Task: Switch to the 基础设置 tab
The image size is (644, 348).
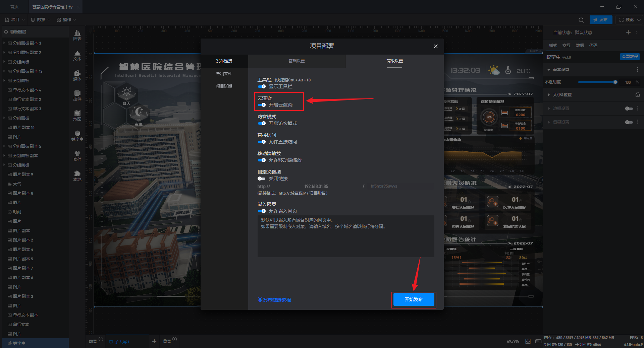Action: pyautogui.click(x=297, y=61)
